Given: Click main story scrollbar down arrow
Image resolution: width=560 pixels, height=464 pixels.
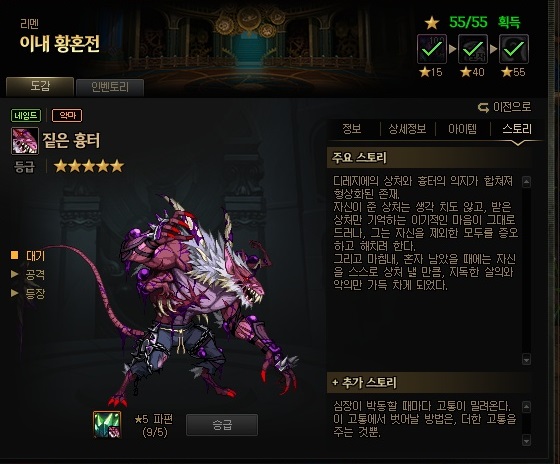Looking at the screenshot, I should point(526,359).
